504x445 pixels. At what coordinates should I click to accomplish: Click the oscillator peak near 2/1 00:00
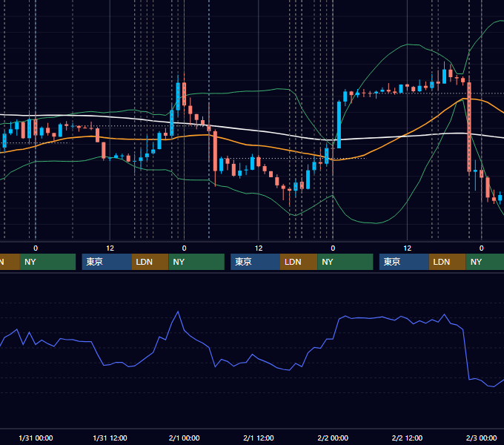[178, 311]
